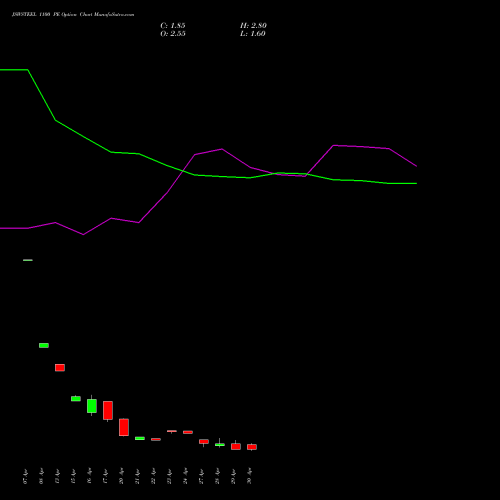Select the 08 Apr date label
Viewport: 500px width, 500px height.
[42, 476]
